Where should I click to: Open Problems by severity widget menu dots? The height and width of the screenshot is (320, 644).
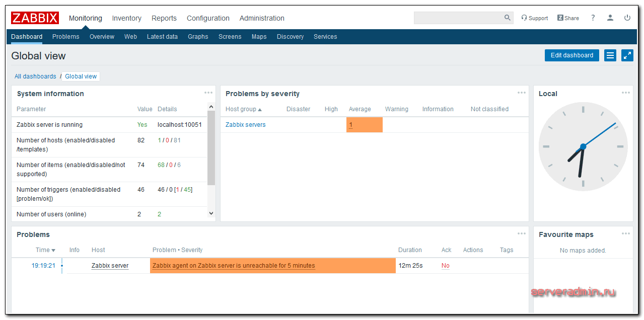(x=522, y=93)
